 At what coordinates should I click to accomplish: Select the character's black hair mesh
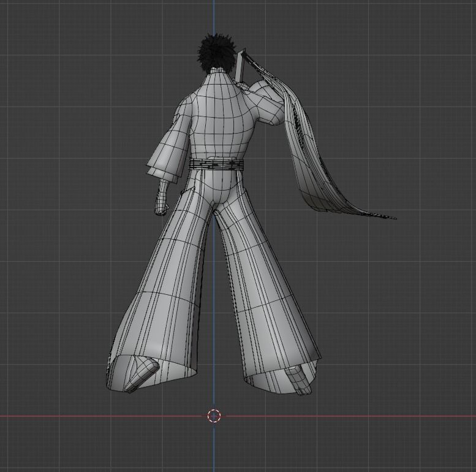216,53
